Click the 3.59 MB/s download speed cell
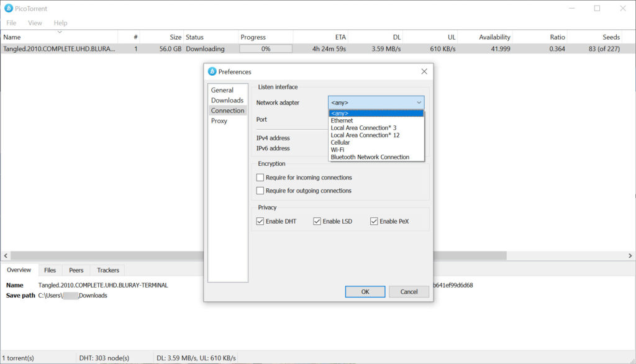This screenshot has width=636, height=364. coord(386,48)
